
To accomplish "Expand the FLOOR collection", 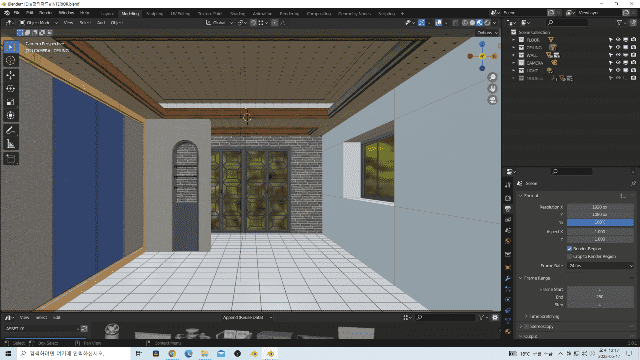I will pos(513,40).
